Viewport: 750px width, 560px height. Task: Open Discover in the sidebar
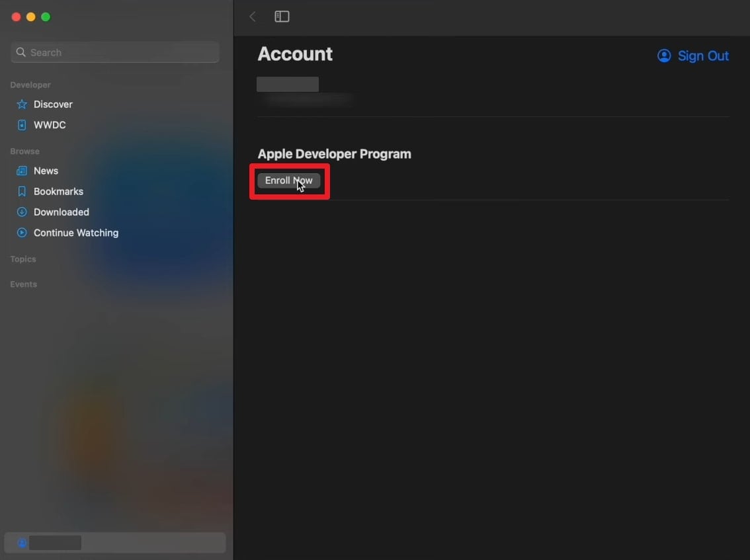(53, 104)
